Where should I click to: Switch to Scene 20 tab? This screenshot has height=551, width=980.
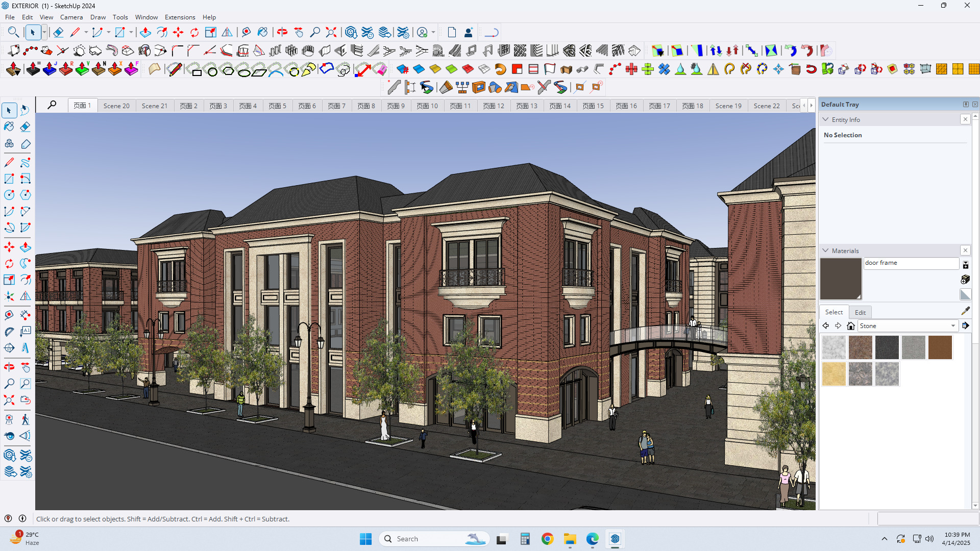coord(116,106)
